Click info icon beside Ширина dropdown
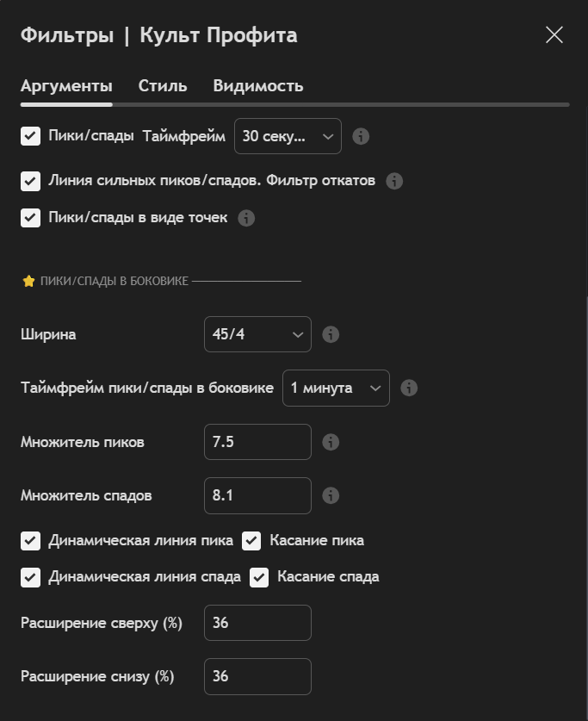This screenshot has width=588, height=721. tap(331, 334)
